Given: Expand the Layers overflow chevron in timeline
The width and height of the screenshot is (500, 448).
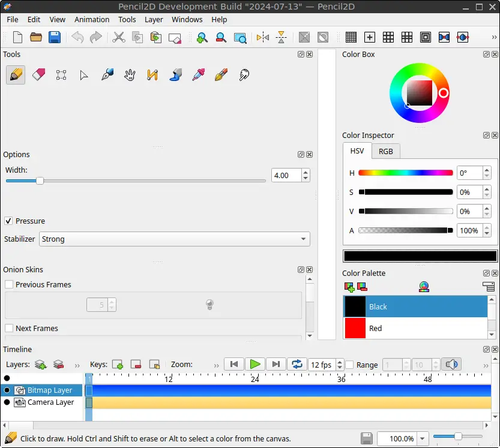Looking at the screenshot, I should click(77, 365).
